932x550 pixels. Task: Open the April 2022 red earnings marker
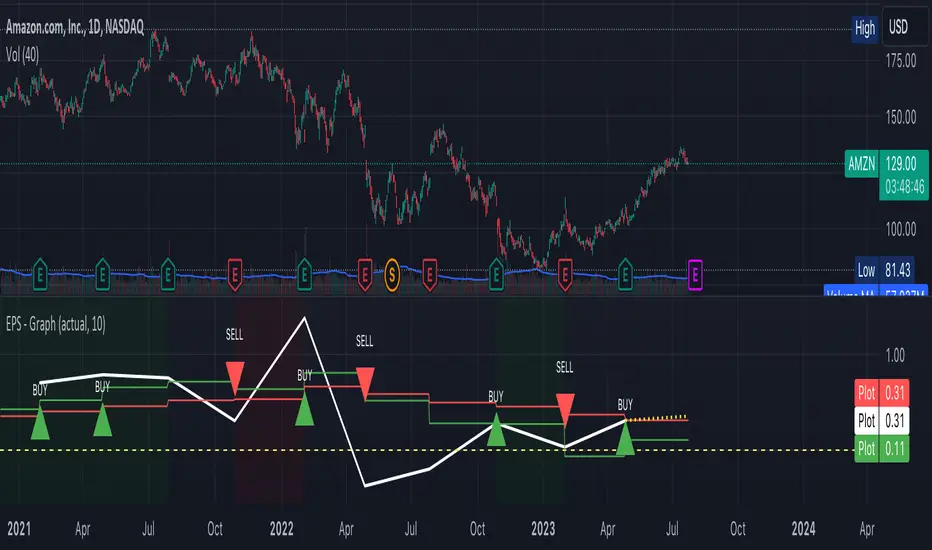(365, 275)
